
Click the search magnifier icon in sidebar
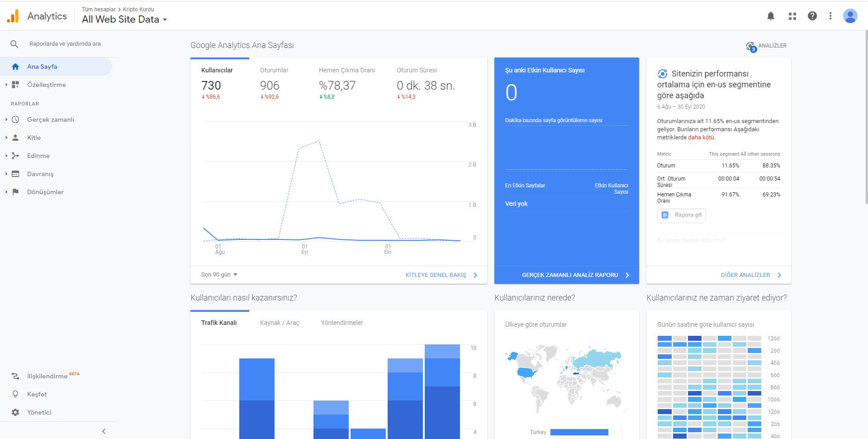click(x=14, y=44)
